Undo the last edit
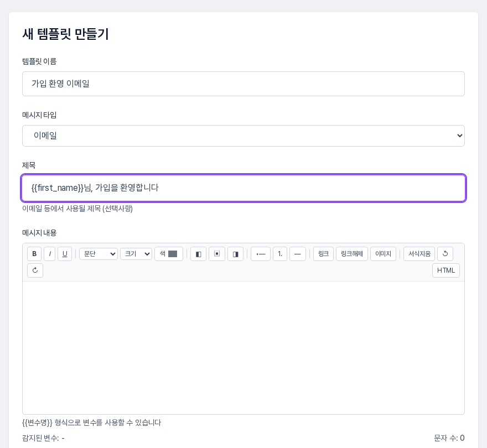 click(445, 254)
